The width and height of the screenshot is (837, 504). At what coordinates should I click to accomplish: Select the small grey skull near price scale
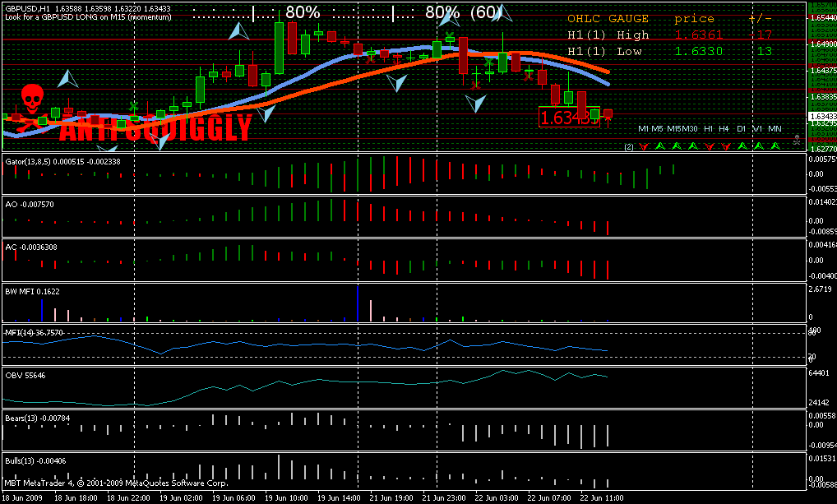click(x=797, y=140)
